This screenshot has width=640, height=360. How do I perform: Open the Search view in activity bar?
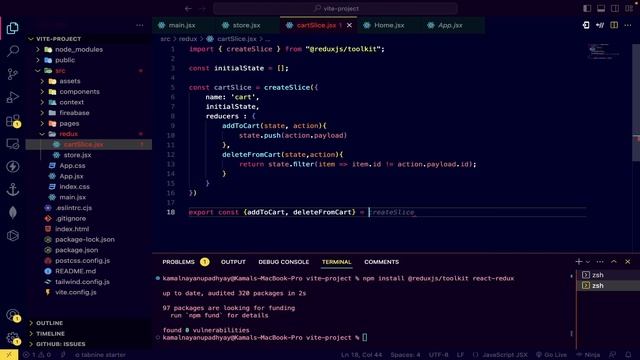(x=13, y=51)
